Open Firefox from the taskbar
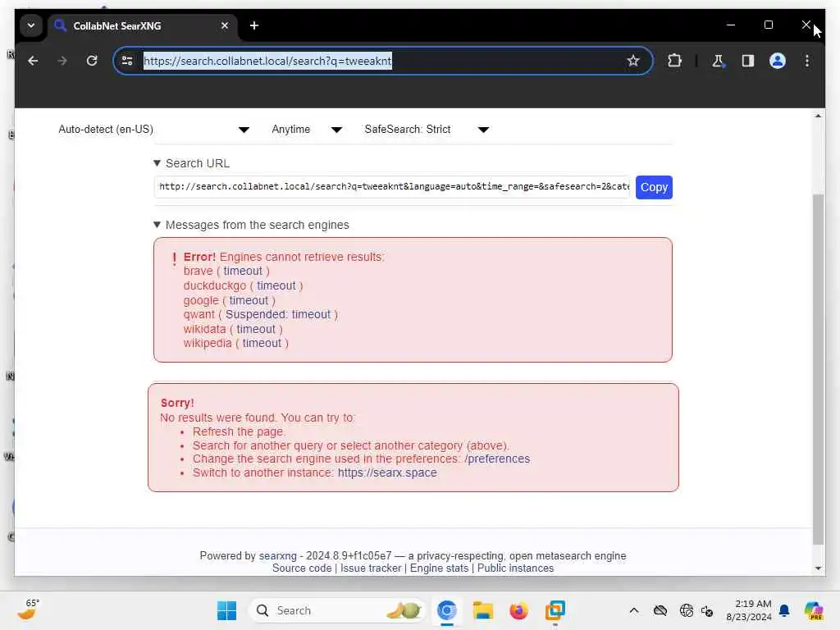This screenshot has width=840, height=630. click(x=518, y=610)
